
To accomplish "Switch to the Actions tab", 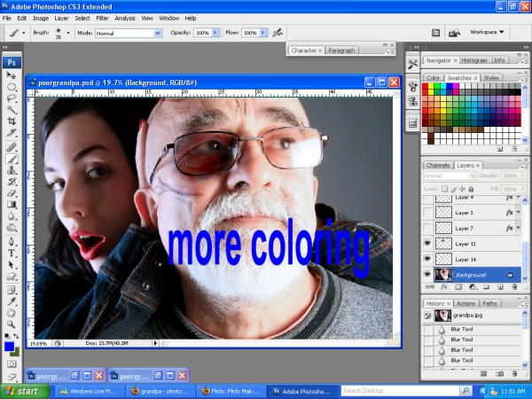I will coord(465,303).
